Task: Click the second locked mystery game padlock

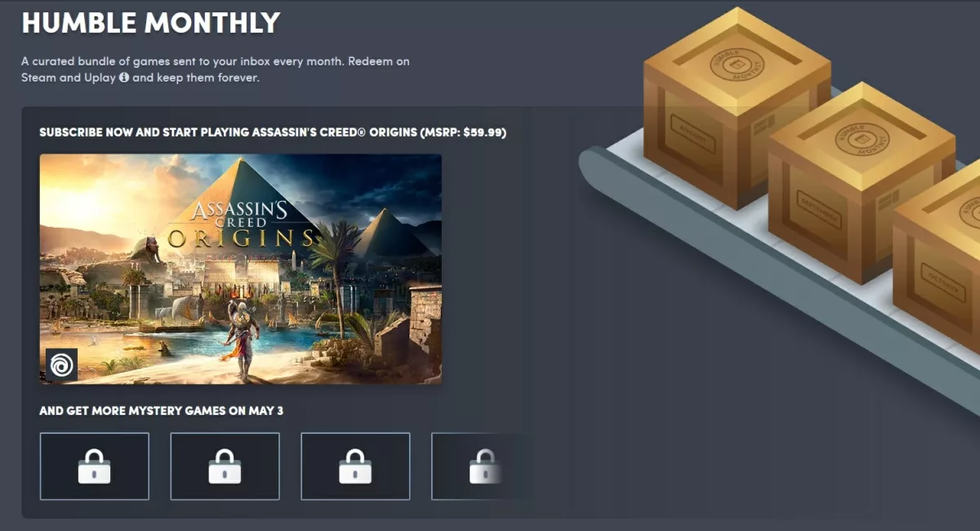Action: [225, 466]
